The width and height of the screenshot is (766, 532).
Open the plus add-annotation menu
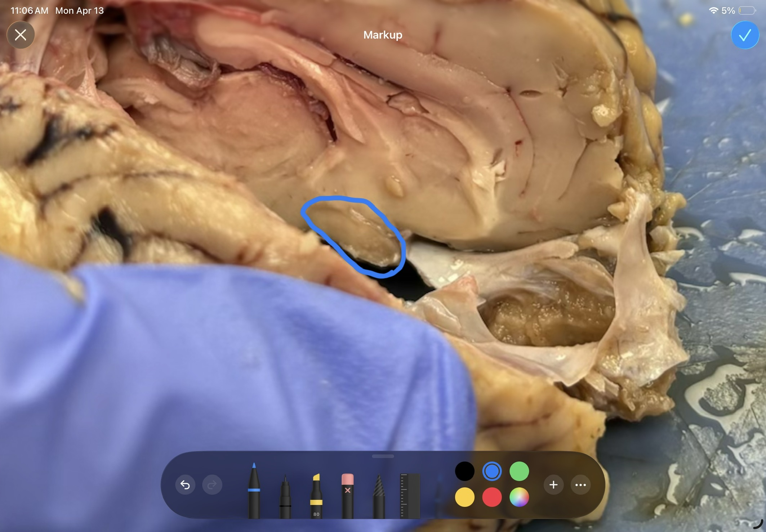[x=553, y=485]
